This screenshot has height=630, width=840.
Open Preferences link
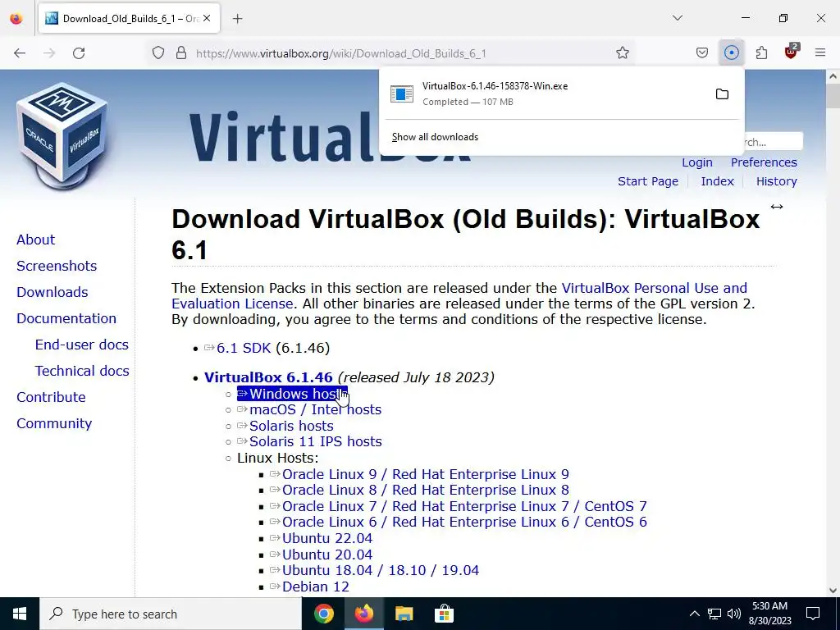coord(764,162)
